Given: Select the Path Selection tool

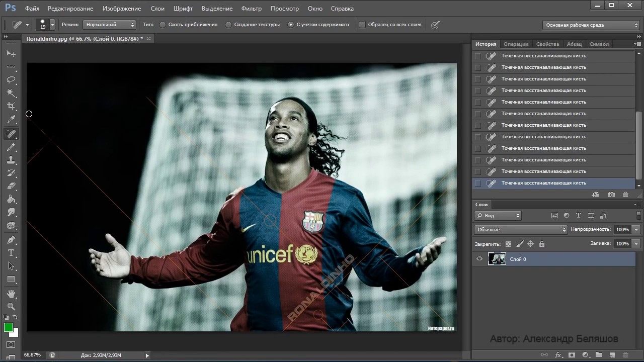Looking at the screenshot, I should [11, 266].
